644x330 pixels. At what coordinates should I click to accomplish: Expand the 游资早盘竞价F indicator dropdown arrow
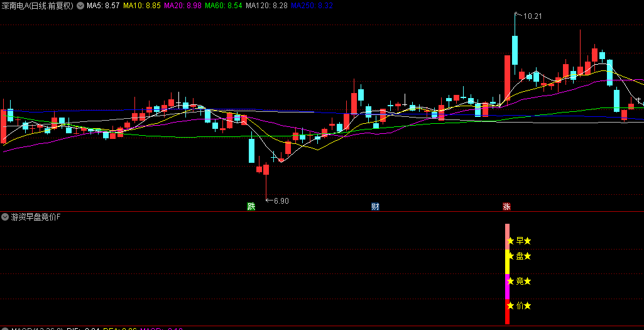[x=5, y=217]
